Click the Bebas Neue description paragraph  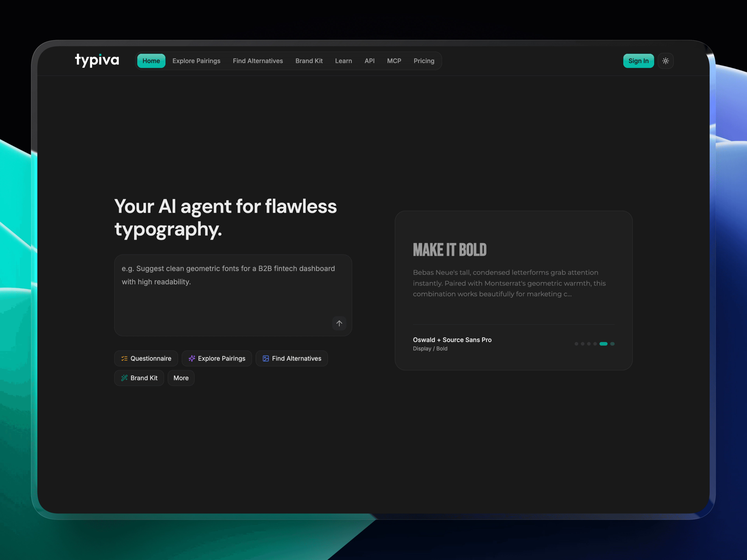click(x=509, y=283)
